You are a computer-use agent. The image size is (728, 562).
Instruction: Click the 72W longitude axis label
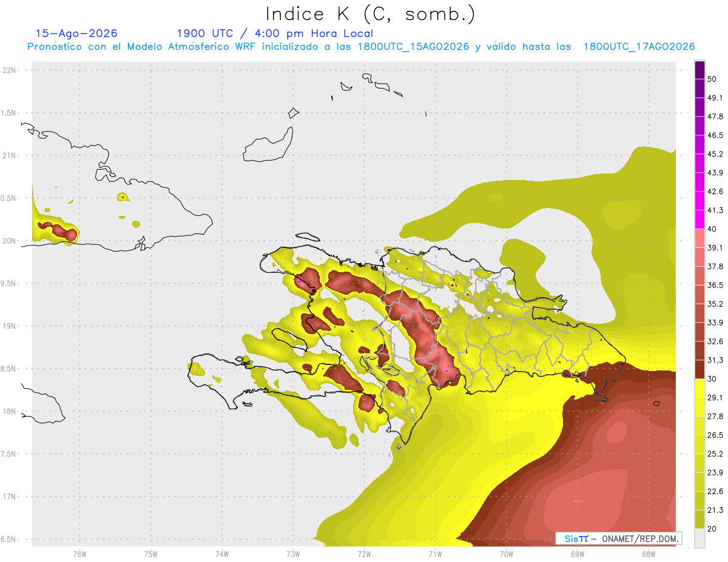tap(364, 554)
